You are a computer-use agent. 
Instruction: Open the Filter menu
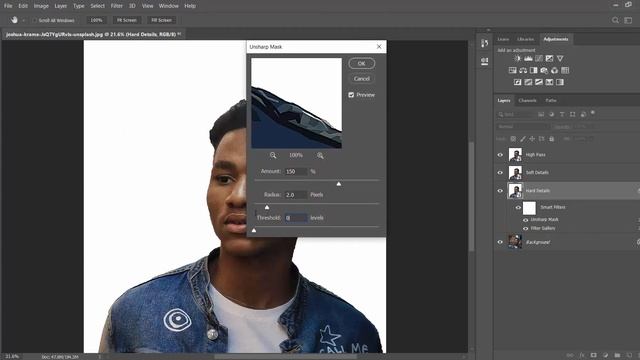pyautogui.click(x=117, y=6)
